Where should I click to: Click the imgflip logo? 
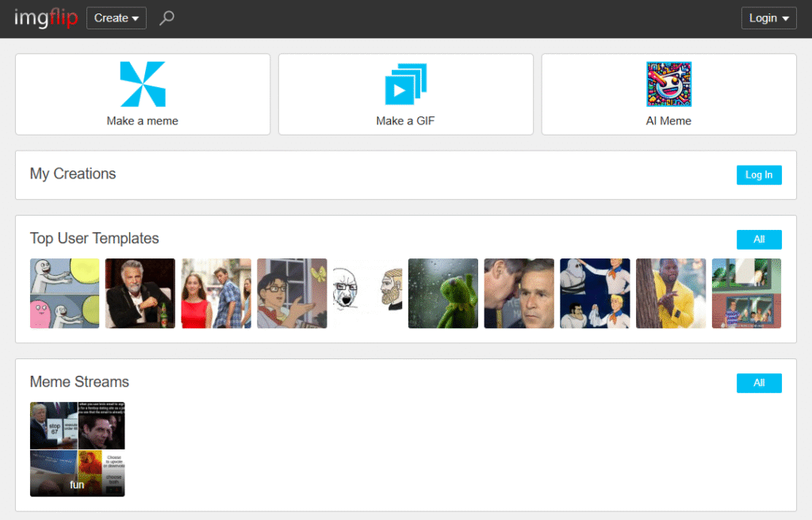click(x=46, y=17)
